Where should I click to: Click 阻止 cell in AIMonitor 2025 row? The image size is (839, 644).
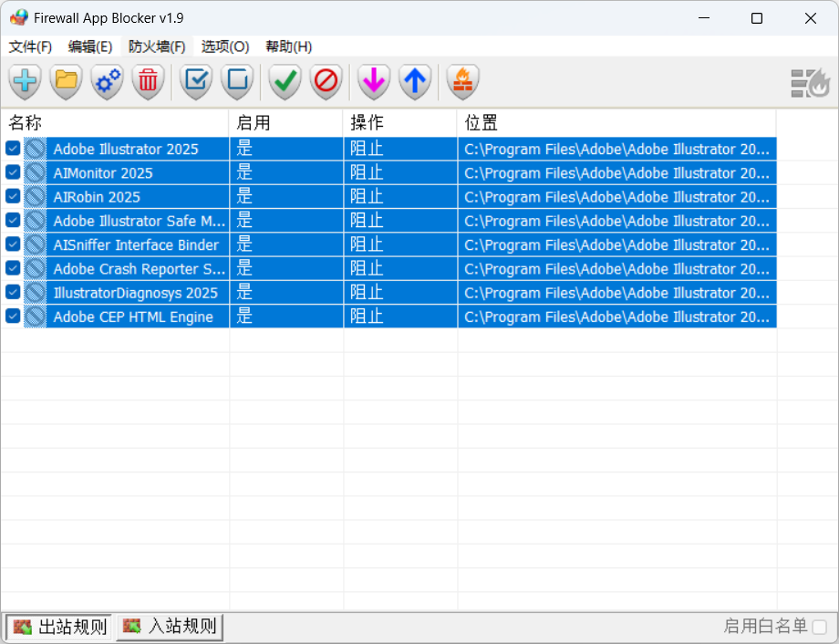coord(400,172)
